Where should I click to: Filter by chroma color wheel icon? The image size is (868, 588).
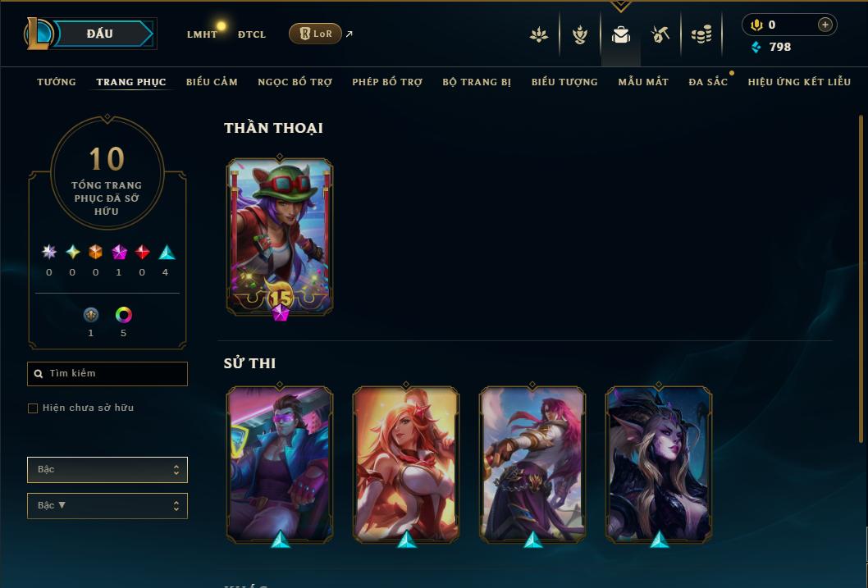pyautogui.click(x=123, y=315)
